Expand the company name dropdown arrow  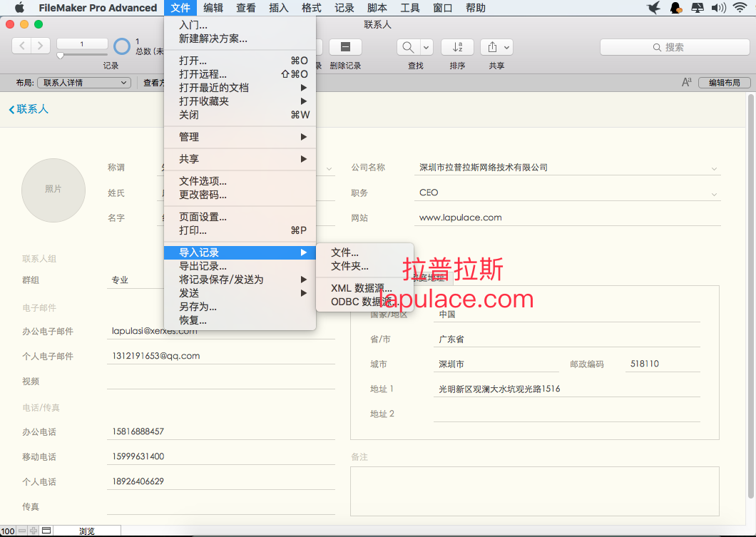pos(714,169)
